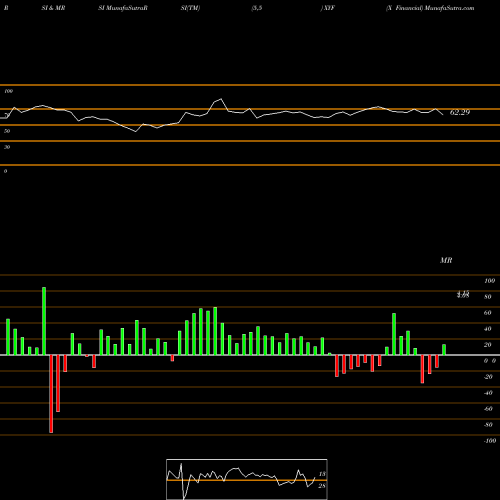The width and height of the screenshot is (500, 500).
Task: Click the tallest green bar in MR histogram
Action: 44,321
